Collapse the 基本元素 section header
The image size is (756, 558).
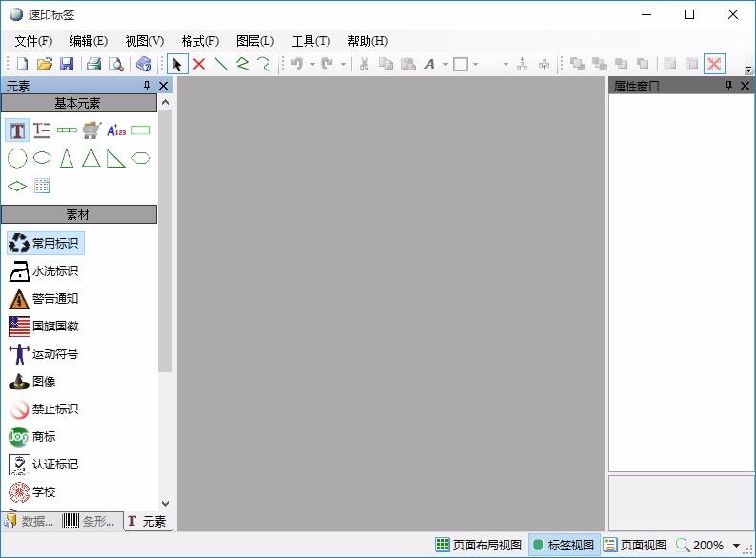[x=78, y=103]
